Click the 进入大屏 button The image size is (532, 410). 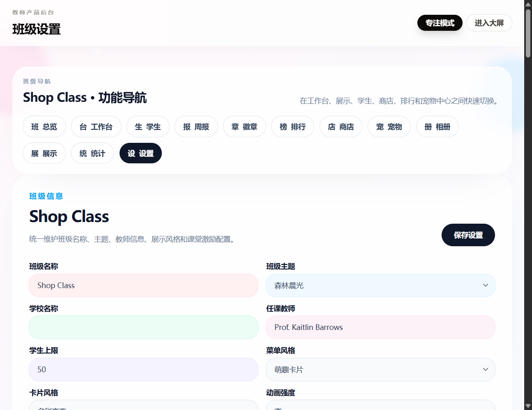click(x=489, y=23)
